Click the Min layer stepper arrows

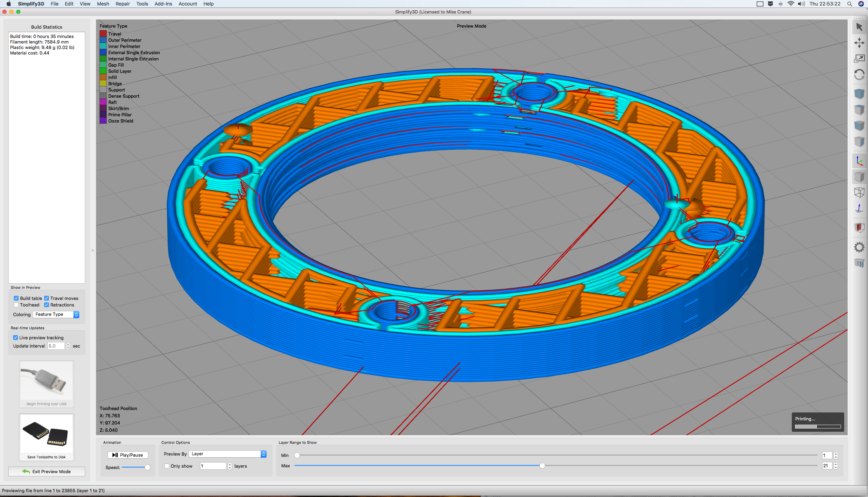[836, 456]
